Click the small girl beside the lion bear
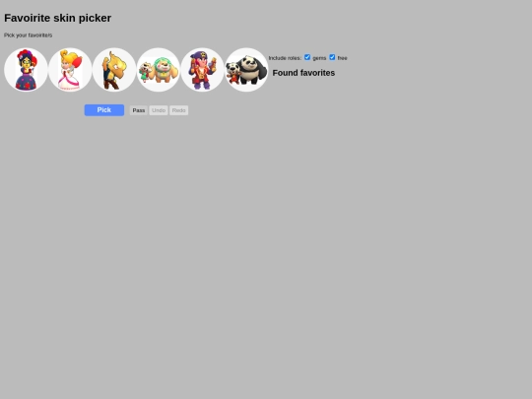Image resolution: width=532 pixels, height=399 pixels. tap(145, 72)
